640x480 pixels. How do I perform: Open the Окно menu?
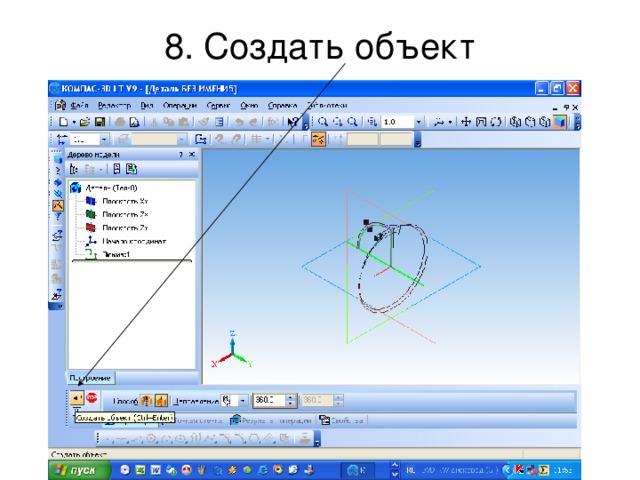(x=249, y=105)
